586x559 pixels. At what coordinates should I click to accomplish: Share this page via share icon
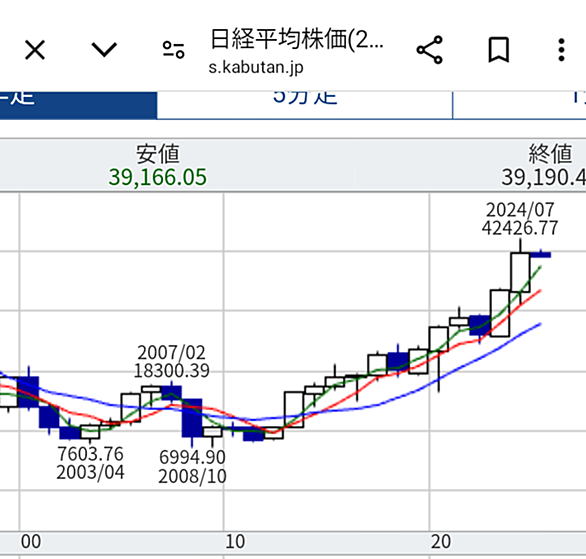tap(430, 50)
